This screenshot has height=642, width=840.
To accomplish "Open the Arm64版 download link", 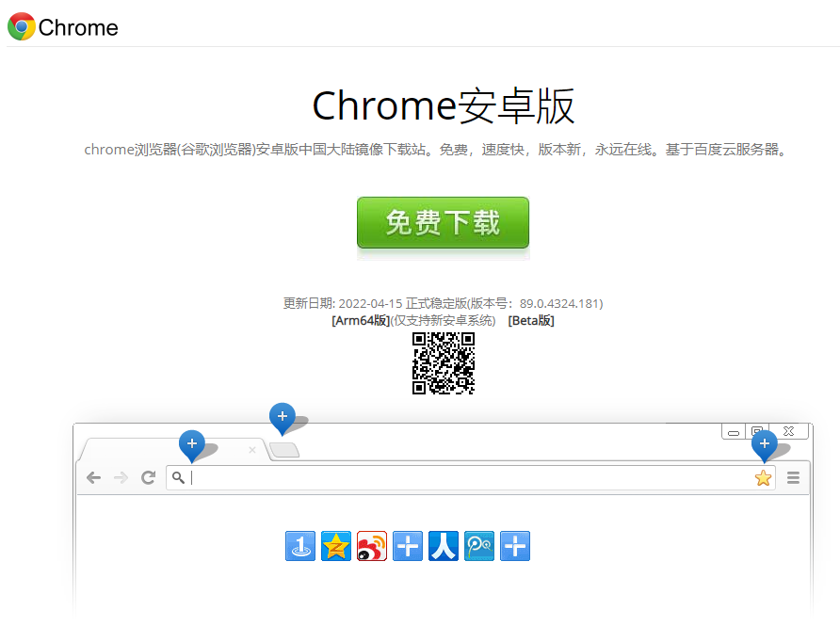I will coord(361,320).
